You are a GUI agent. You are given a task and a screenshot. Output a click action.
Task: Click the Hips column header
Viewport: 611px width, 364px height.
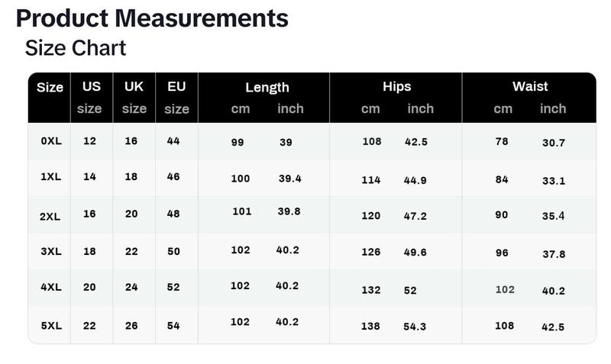(396, 86)
